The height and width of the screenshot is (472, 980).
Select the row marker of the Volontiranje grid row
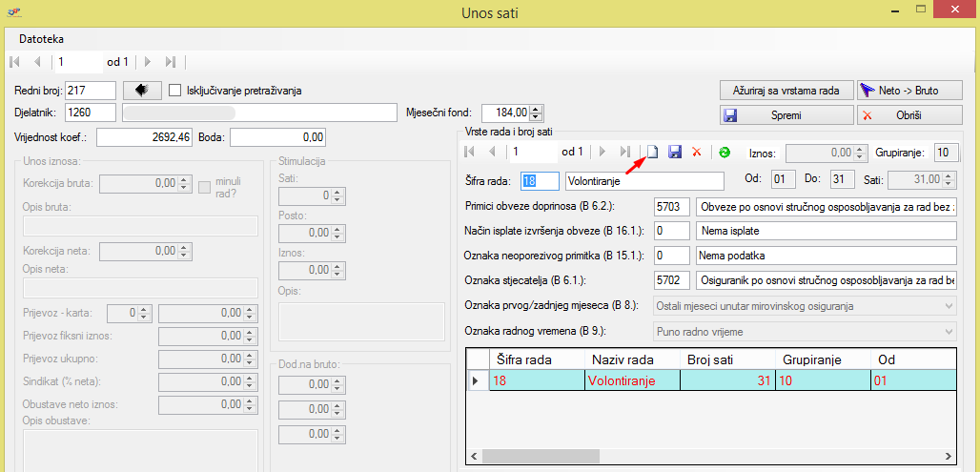point(476,380)
